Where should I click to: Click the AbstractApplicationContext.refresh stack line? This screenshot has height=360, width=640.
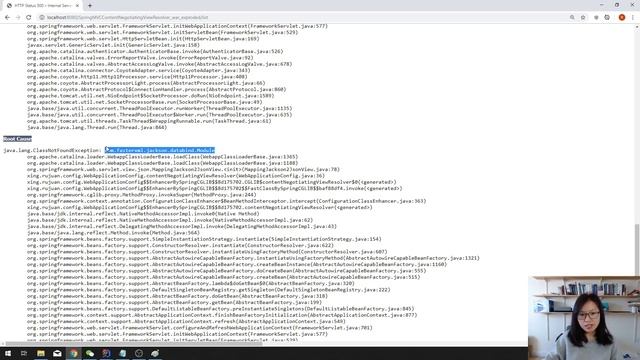pos(186,322)
